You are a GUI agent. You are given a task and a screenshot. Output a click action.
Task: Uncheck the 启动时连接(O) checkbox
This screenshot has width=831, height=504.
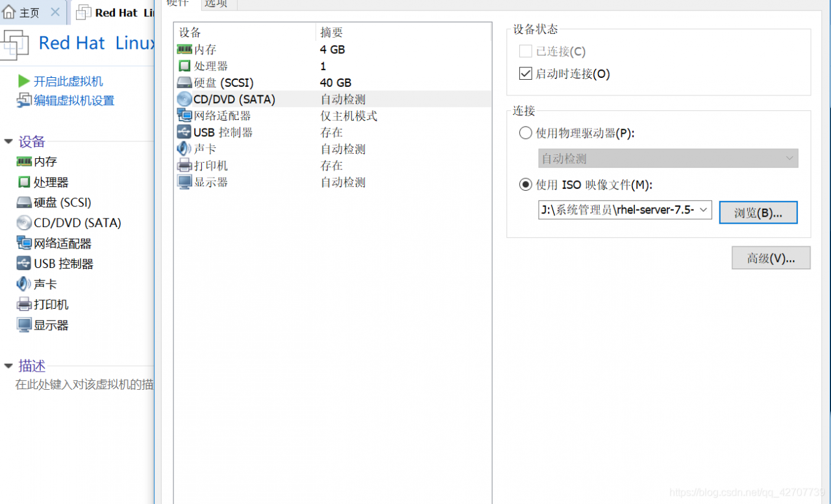[526, 74]
